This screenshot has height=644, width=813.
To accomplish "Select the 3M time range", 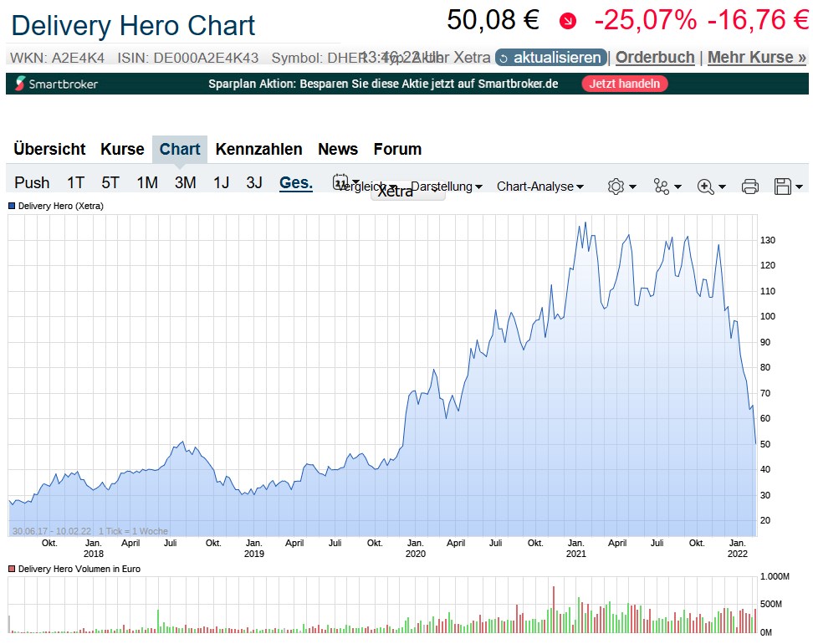I will (185, 182).
